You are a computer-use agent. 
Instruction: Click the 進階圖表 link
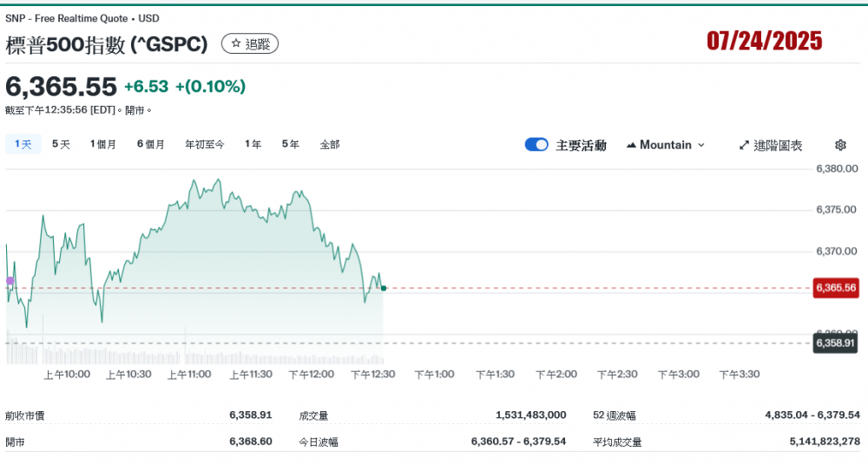click(778, 145)
